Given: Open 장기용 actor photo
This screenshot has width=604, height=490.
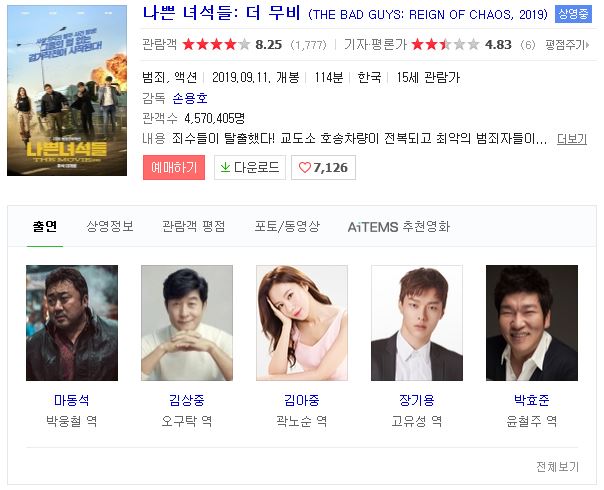Looking at the screenshot, I should tap(417, 323).
